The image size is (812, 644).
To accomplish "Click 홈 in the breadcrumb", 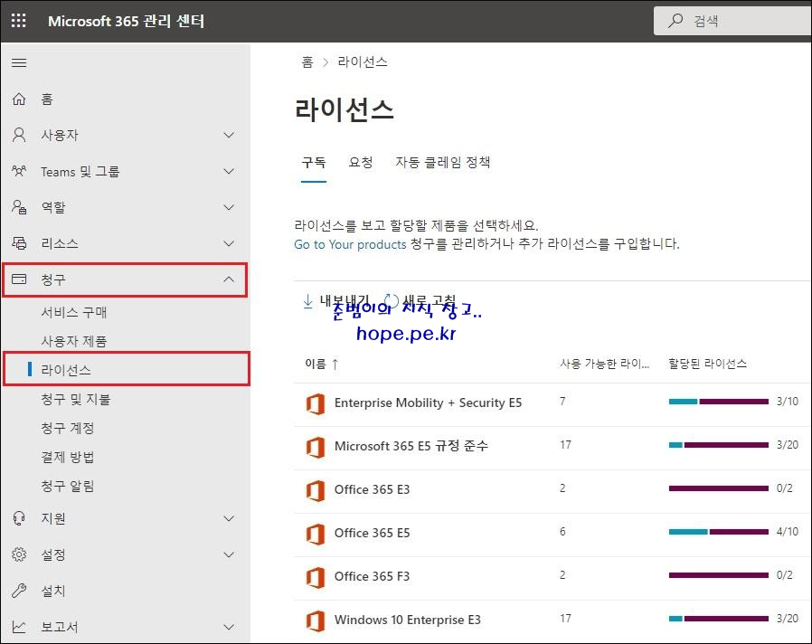I will [x=307, y=62].
